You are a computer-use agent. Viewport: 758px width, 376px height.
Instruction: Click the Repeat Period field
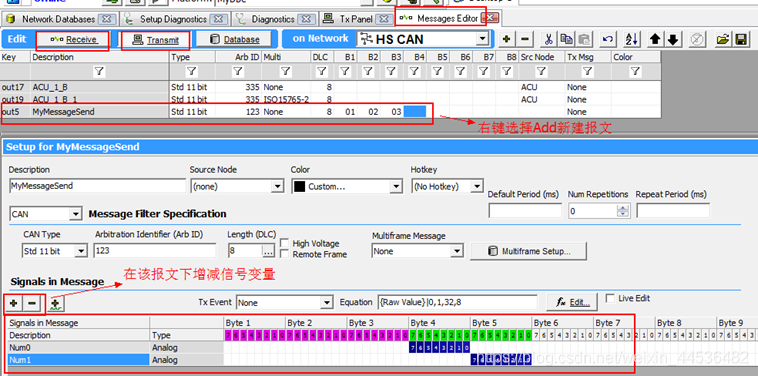click(673, 211)
